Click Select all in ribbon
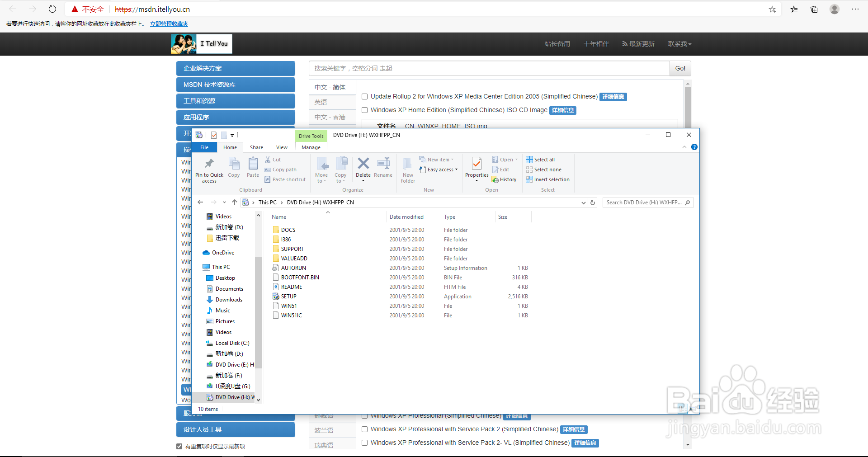 click(x=540, y=160)
